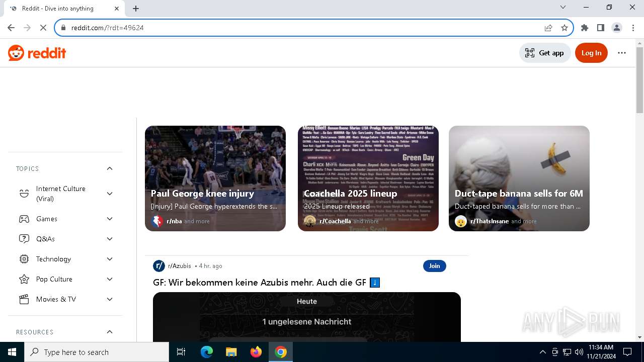Image resolution: width=644 pixels, height=362 pixels.
Task: Open the Windows Start menu
Action: click(12, 352)
